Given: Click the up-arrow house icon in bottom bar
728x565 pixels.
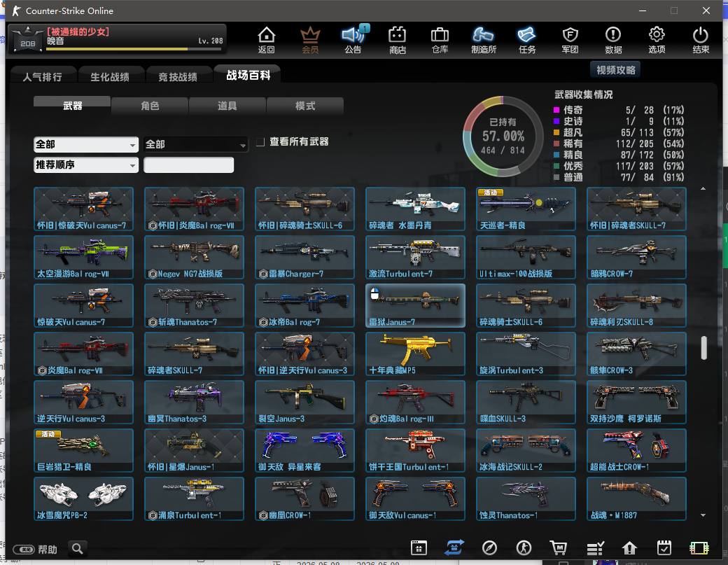Looking at the screenshot, I should pos(629,548).
